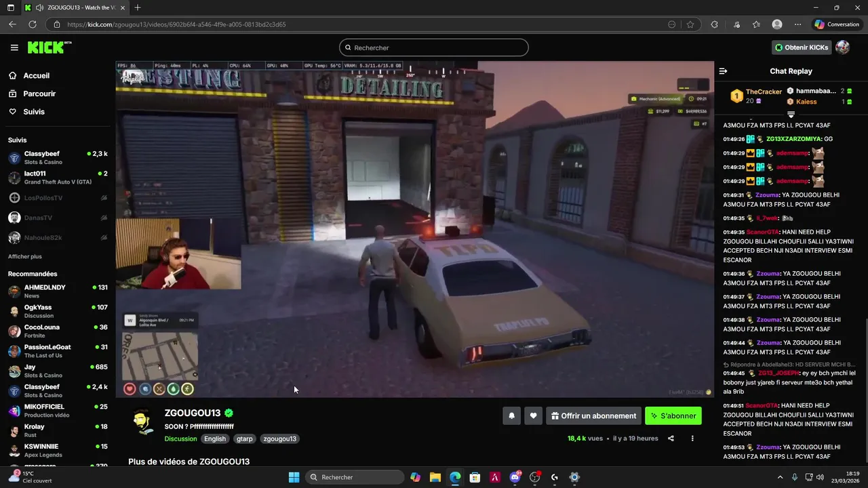Click the ZGOUGOU13 streamer avatar
Screen dimensions: 868x488
click(142, 422)
